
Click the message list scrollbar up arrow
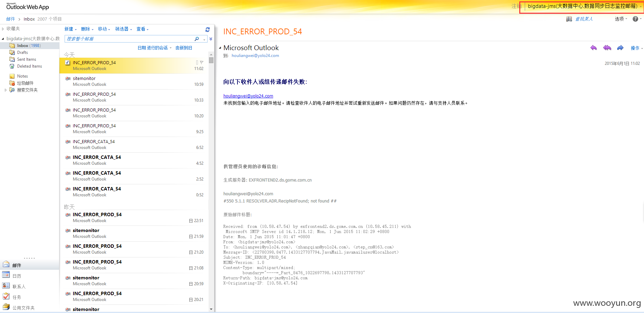click(x=211, y=55)
